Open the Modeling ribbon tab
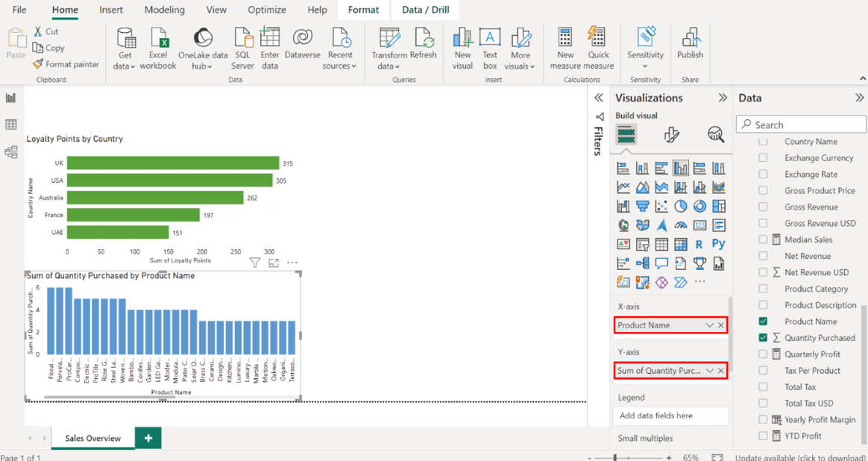The width and height of the screenshot is (868, 461). pos(164,10)
